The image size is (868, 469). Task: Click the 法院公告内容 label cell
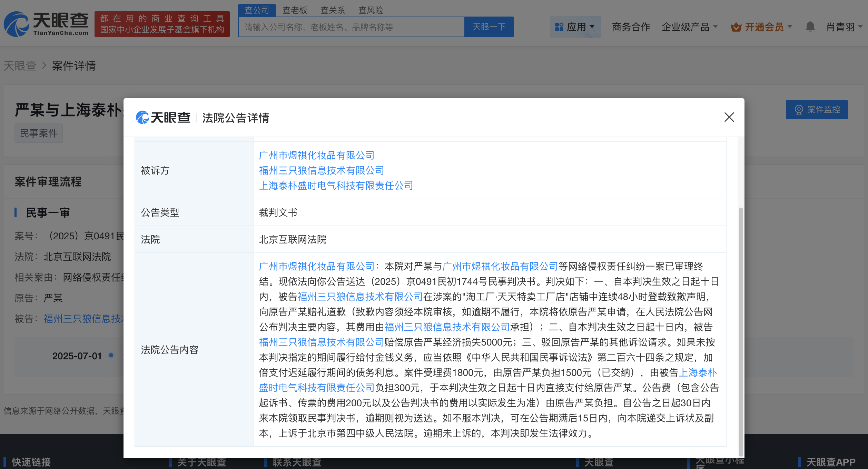(194, 350)
